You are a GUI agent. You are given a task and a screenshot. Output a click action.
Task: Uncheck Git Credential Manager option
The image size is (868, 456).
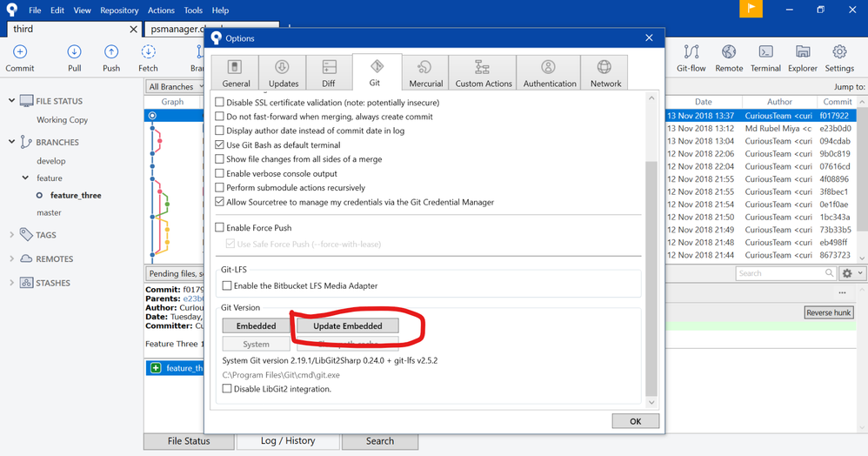click(220, 202)
